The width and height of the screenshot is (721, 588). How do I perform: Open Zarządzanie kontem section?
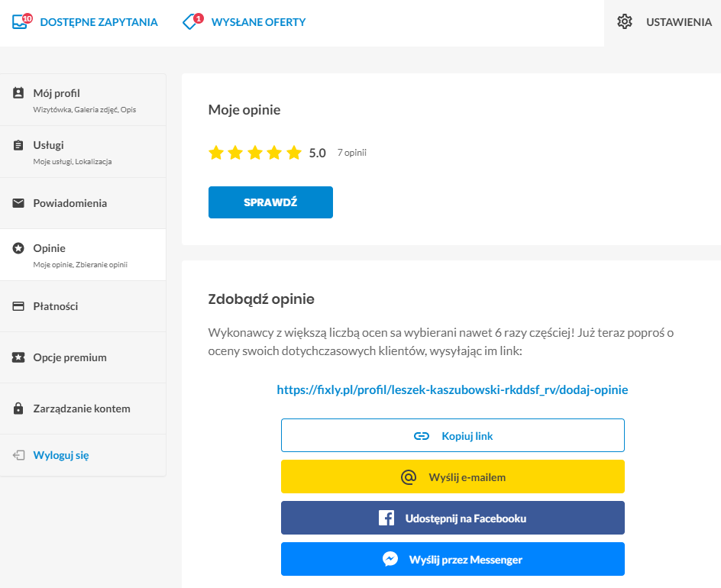point(82,409)
